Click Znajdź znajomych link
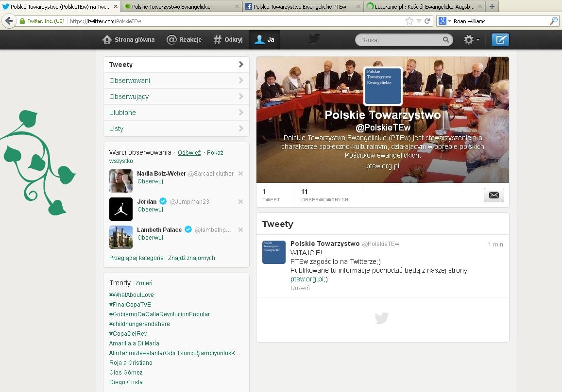562x392 pixels. point(191,258)
